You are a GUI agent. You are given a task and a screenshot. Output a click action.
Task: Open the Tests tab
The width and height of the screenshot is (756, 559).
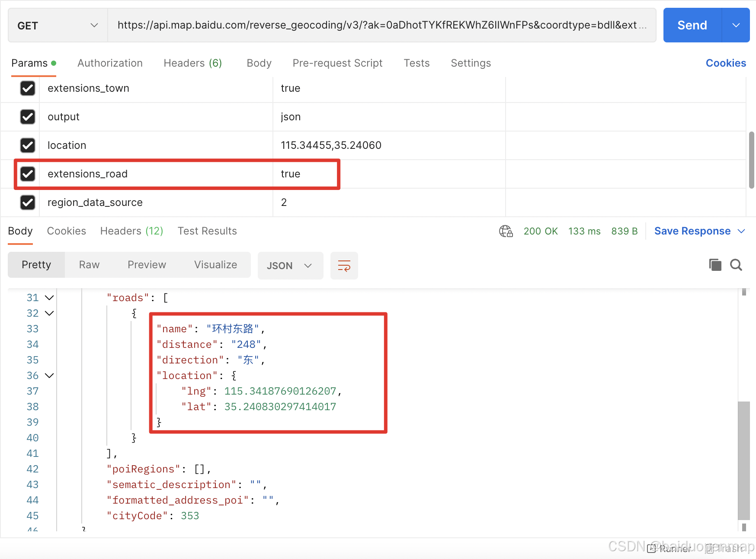point(416,63)
